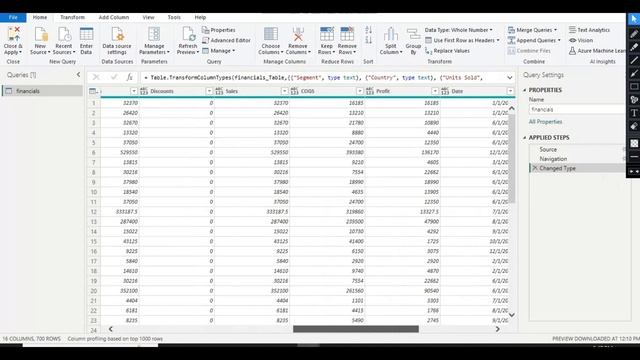640x360 pixels.
Task: Click the Properties button
Action: (x=219, y=30)
